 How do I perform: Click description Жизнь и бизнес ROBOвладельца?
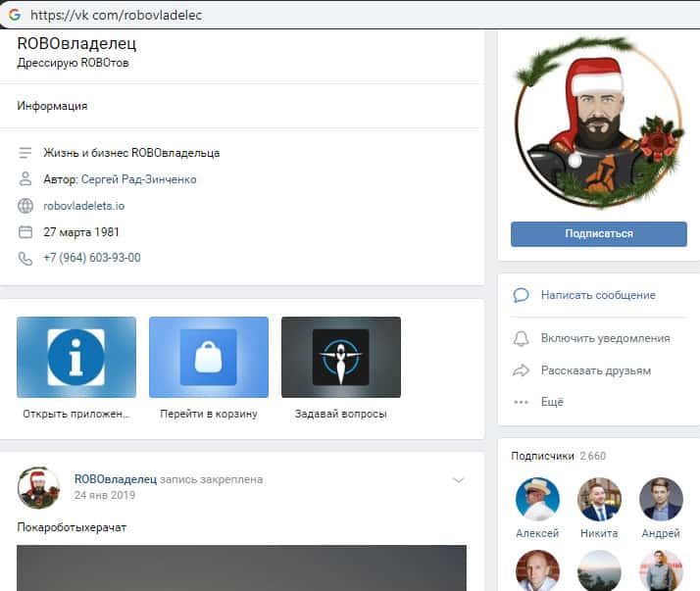[131, 153]
